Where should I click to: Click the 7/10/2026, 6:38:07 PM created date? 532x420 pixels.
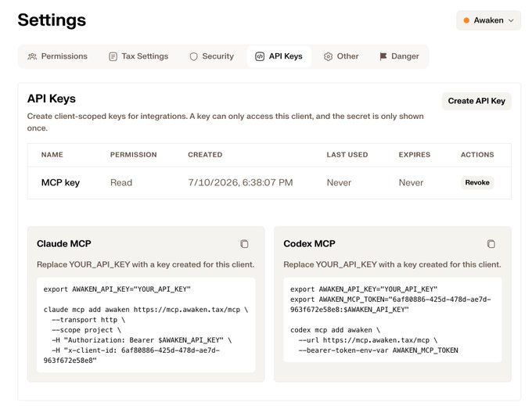tap(240, 182)
